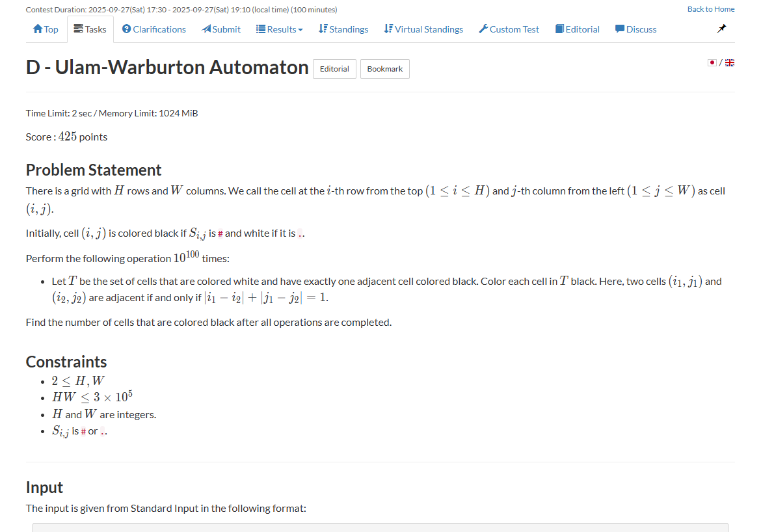This screenshot has height=532, width=761.
Task: Expand the Results dropdown menu
Action: click(x=280, y=29)
